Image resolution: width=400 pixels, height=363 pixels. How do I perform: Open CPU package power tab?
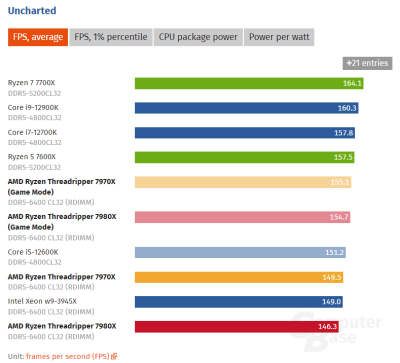coord(198,37)
